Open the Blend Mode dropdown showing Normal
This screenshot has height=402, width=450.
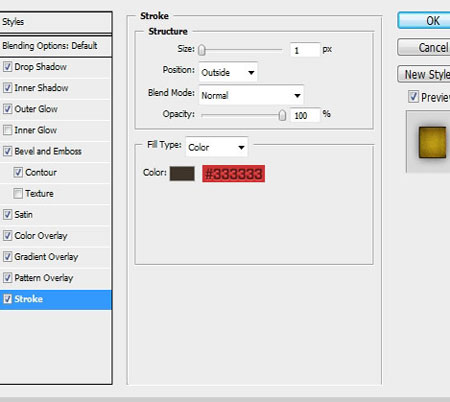click(251, 95)
